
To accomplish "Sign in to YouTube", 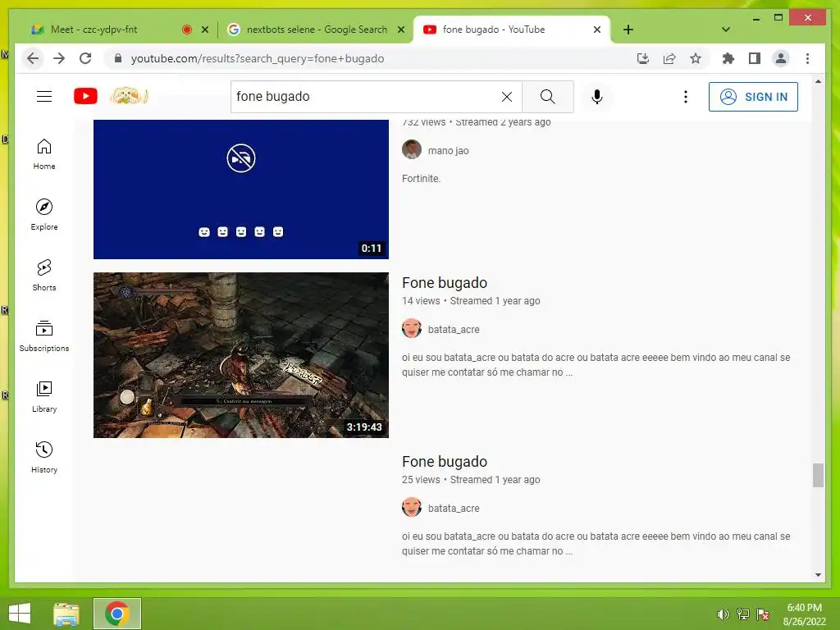I will click(753, 97).
